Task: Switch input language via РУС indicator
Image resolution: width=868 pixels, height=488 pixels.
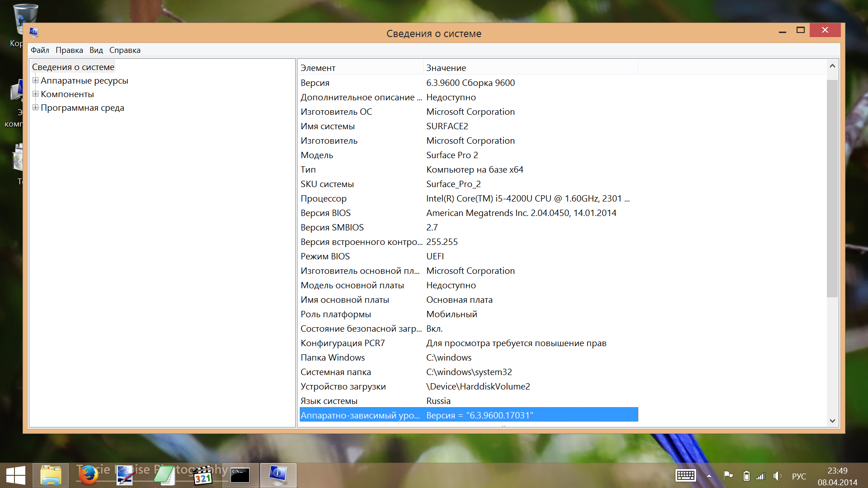Action: point(799,476)
